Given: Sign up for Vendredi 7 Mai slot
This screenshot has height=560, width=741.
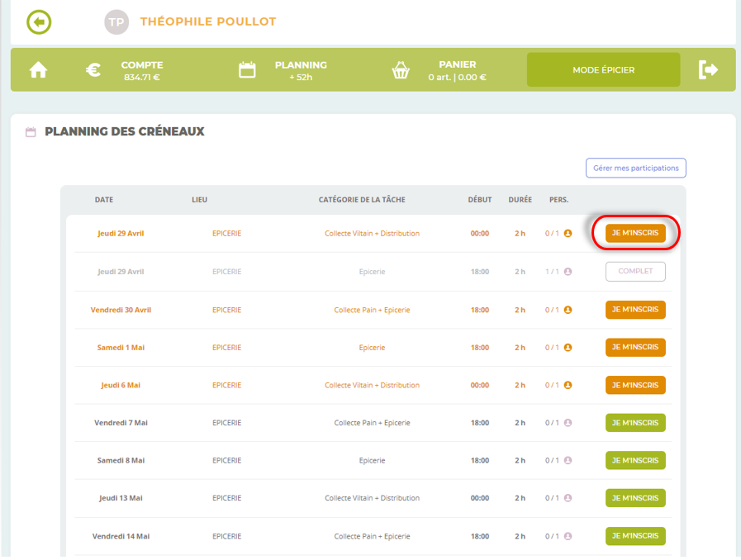Looking at the screenshot, I should point(634,423).
